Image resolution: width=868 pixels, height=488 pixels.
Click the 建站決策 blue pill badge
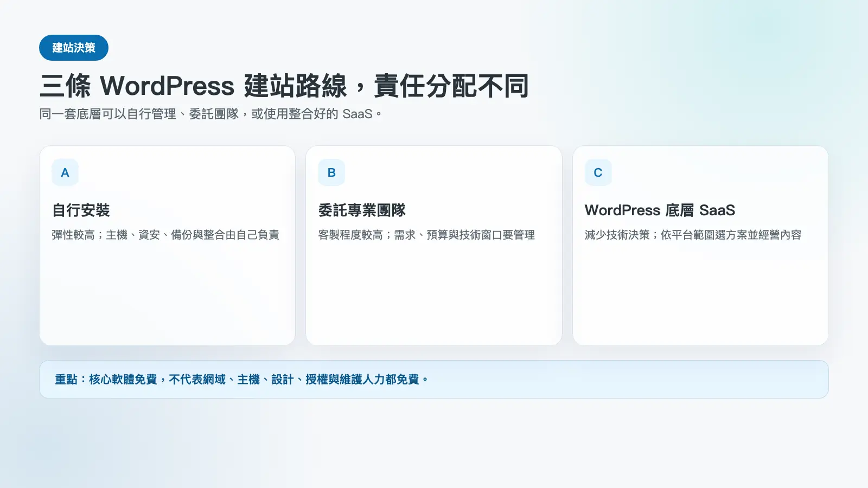coord(74,48)
